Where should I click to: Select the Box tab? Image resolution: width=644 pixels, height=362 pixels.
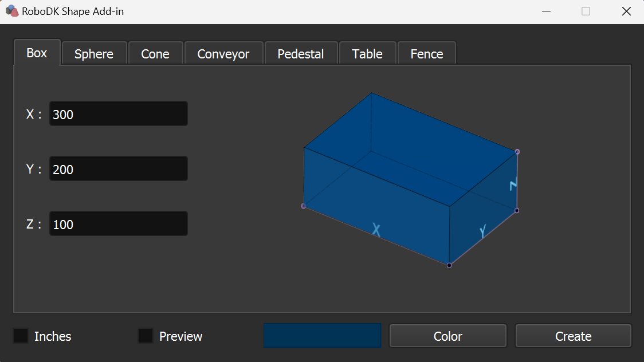point(37,53)
